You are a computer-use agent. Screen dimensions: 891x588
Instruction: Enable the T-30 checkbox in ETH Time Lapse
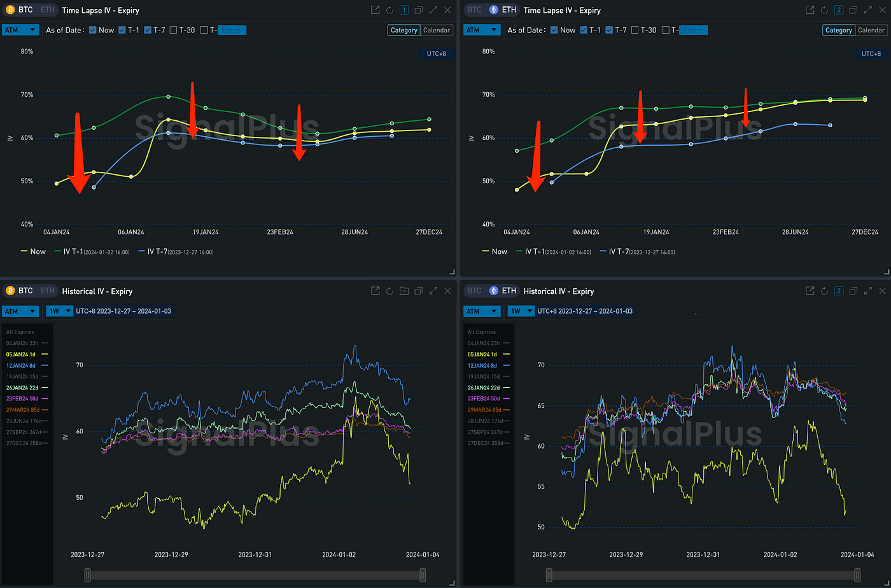pyautogui.click(x=635, y=30)
